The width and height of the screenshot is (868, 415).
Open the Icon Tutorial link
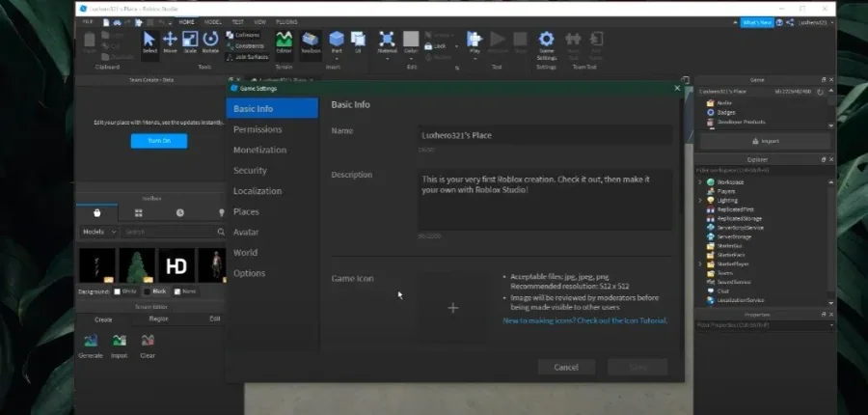pos(585,320)
